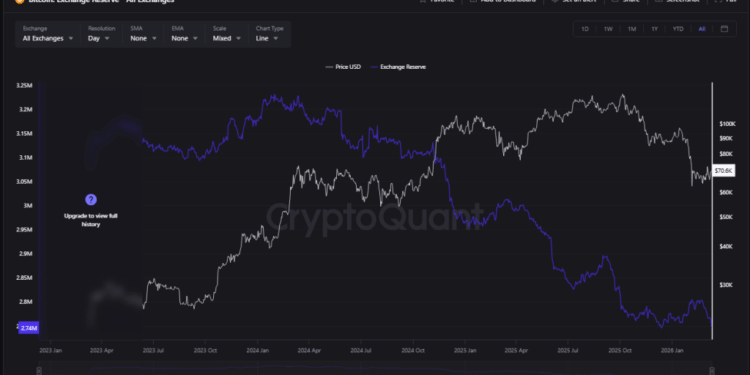This screenshot has width=750, height=375.
Task: Click the '$90K' right axis label
Action: point(725,138)
